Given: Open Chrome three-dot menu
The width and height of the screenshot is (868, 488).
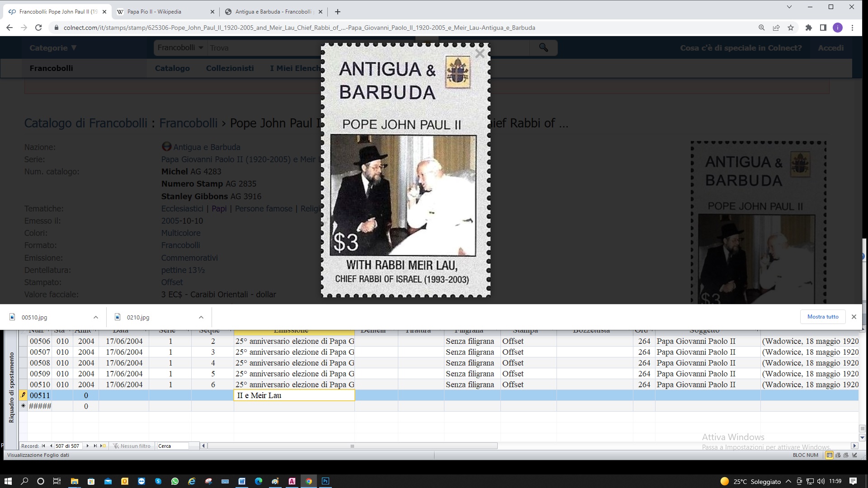Looking at the screenshot, I should tap(852, 28).
